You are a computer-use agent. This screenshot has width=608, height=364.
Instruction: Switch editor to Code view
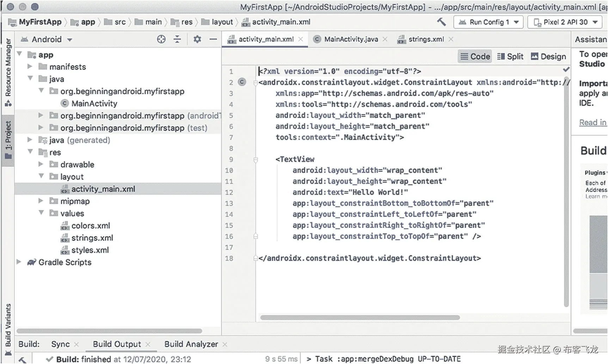point(475,56)
